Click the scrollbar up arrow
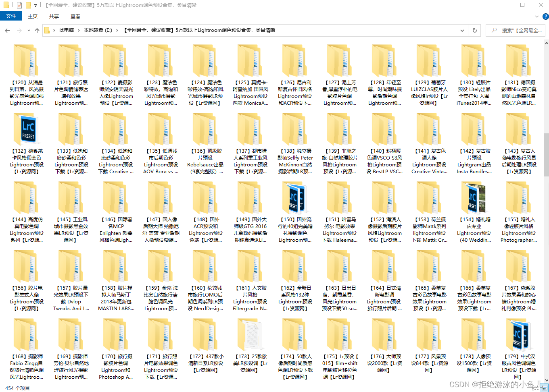 pos(546,42)
